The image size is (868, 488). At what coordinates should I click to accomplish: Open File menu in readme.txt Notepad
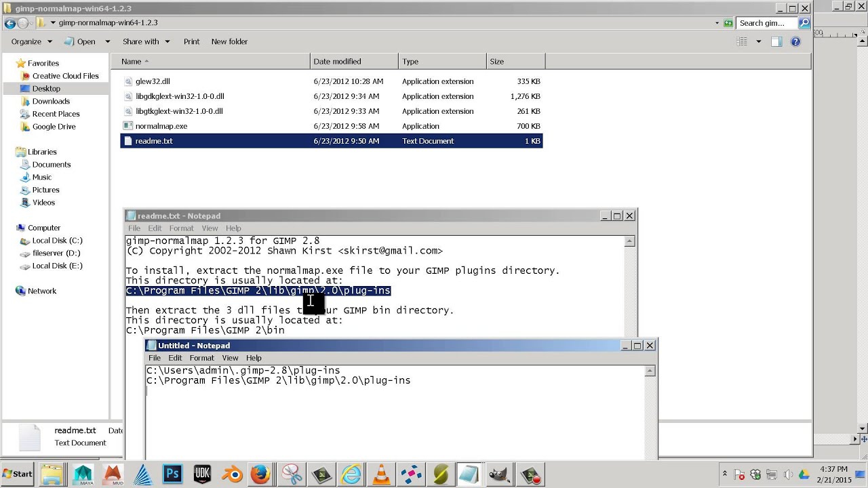(134, 228)
